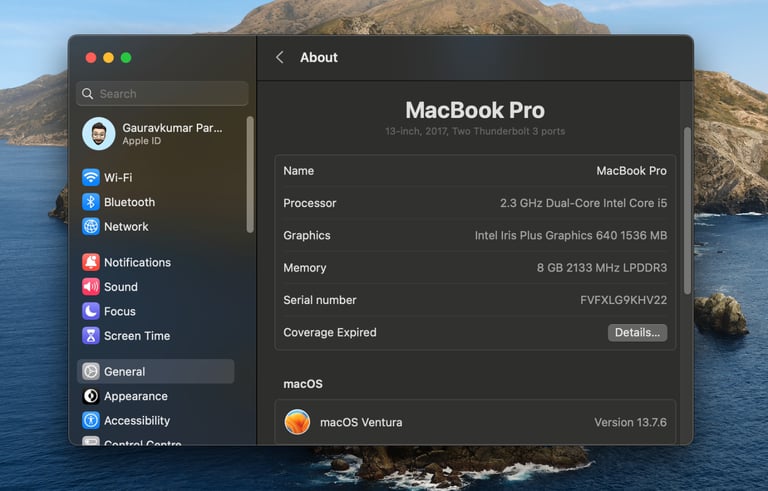This screenshot has height=491, width=768.
Task: Click the Notifications bell icon
Action: (x=91, y=262)
